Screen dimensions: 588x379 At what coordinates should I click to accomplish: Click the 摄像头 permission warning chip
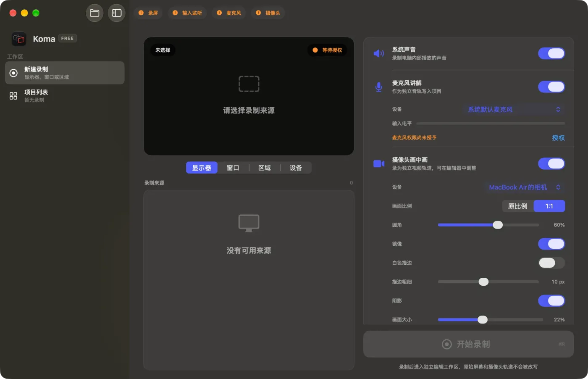click(x=268, y=13)
